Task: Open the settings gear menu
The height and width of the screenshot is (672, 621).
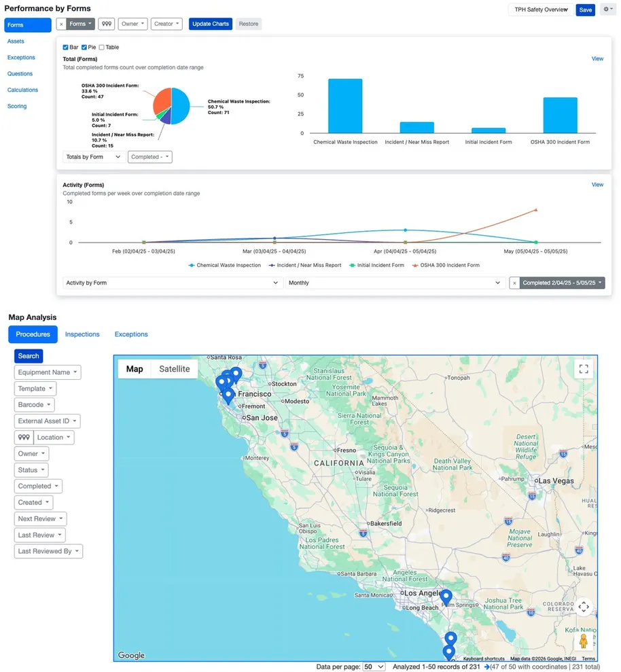Action: point(607,10)
